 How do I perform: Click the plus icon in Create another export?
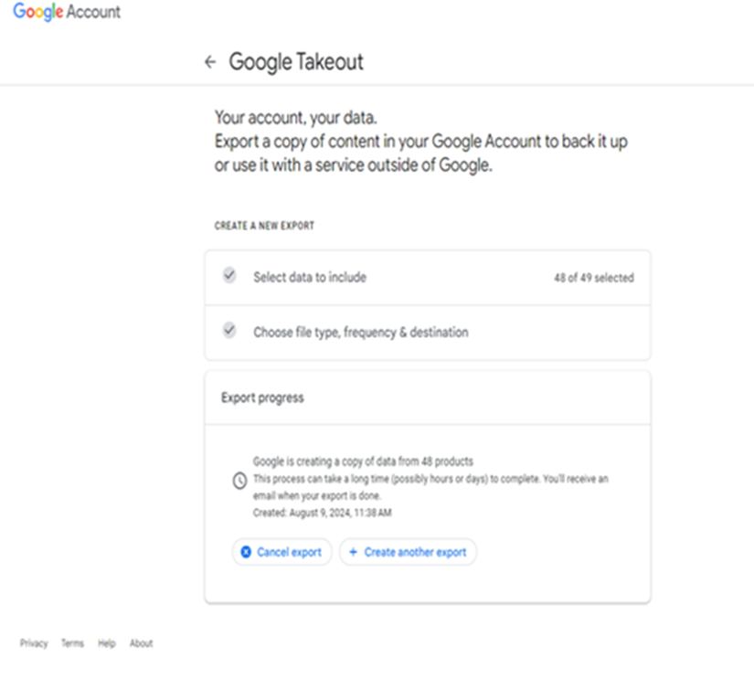pyautogui.click(x=353, y=552)
